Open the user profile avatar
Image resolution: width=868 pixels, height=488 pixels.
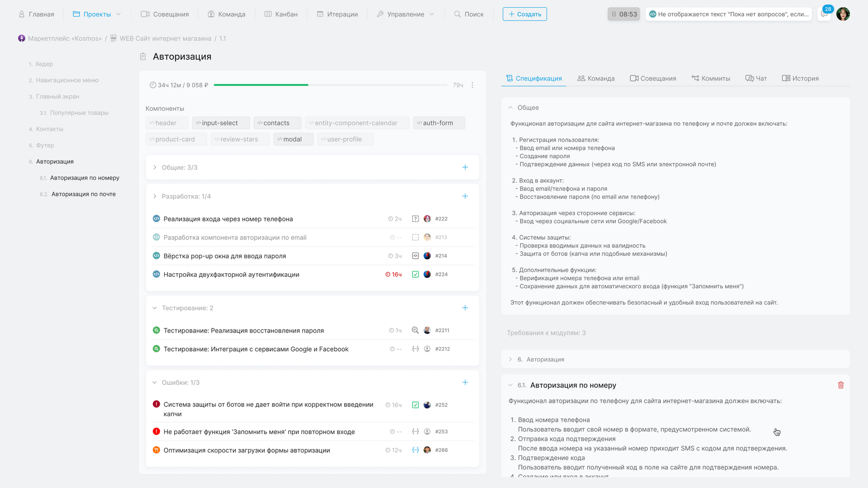coord(843,14)
